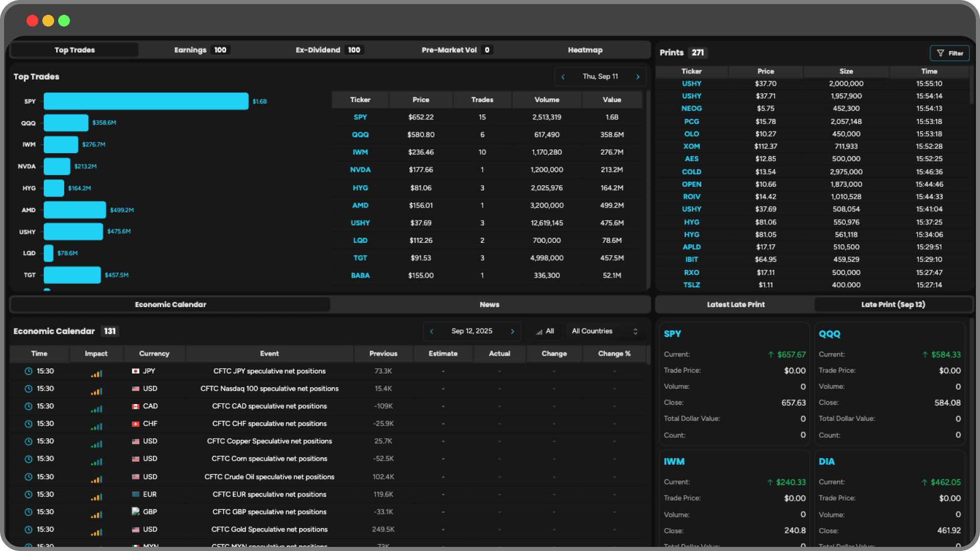Screen dimensions: 980x551
Task: Sort calendar by Impact column header
Action: point(96,354)
